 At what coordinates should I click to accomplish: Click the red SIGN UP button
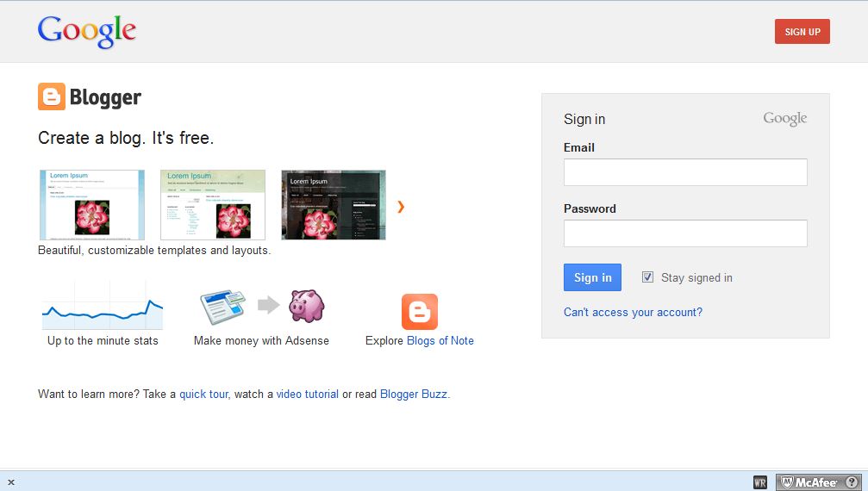point(802,32)
